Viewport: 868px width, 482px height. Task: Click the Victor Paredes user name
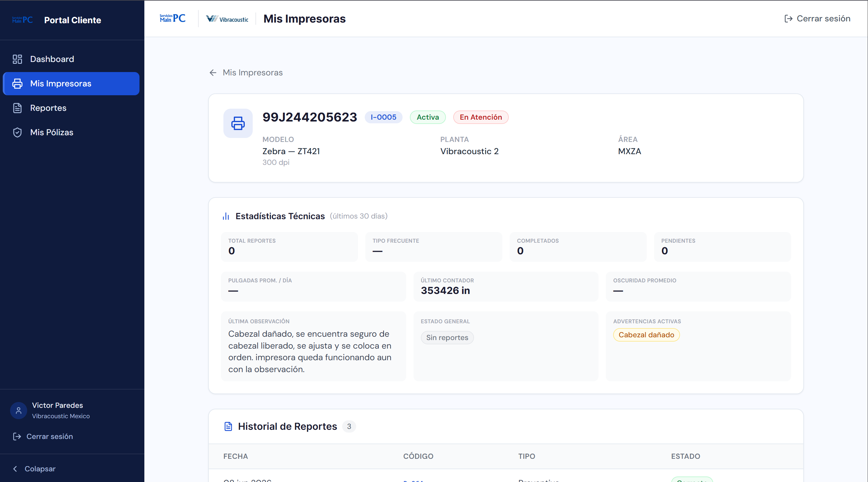pyautogui.click(x=57, y=405)
